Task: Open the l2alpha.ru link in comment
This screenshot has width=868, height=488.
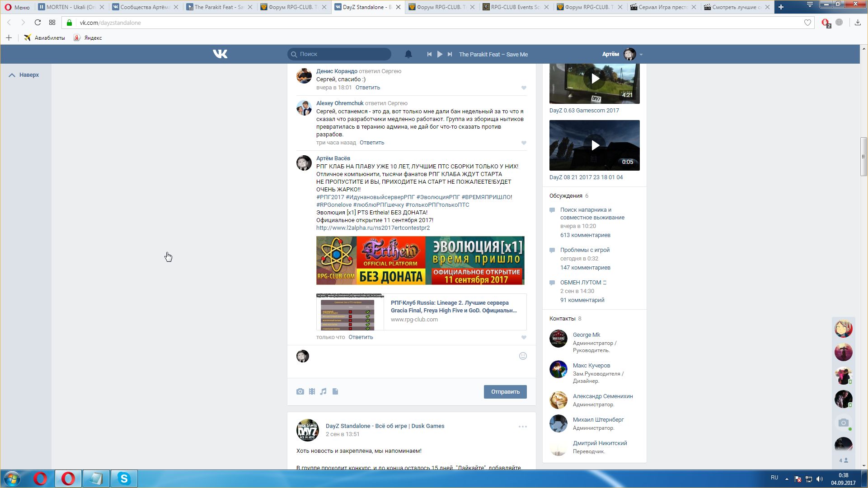Action: 373,228
